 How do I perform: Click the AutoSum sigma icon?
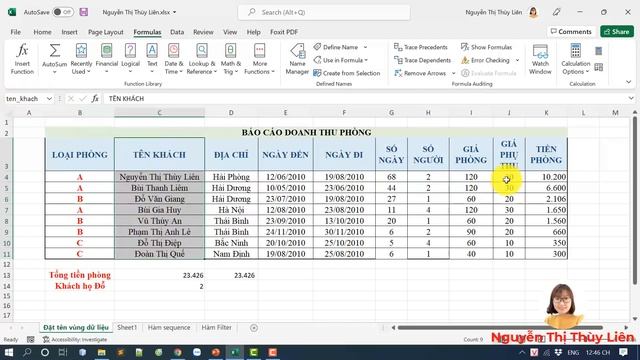click(54, 51)
